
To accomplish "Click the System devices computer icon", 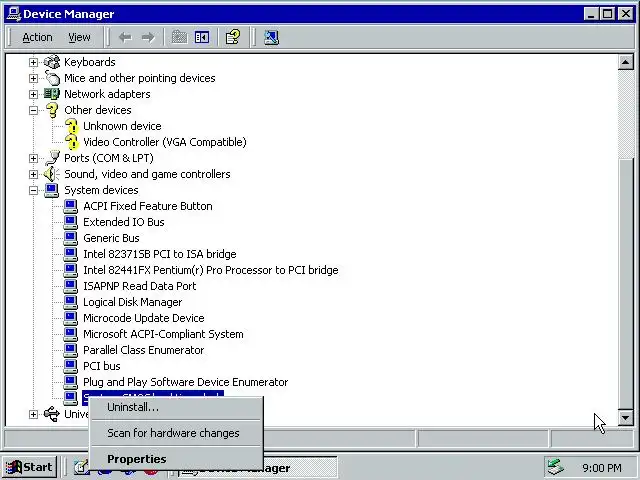I will 52,190.
